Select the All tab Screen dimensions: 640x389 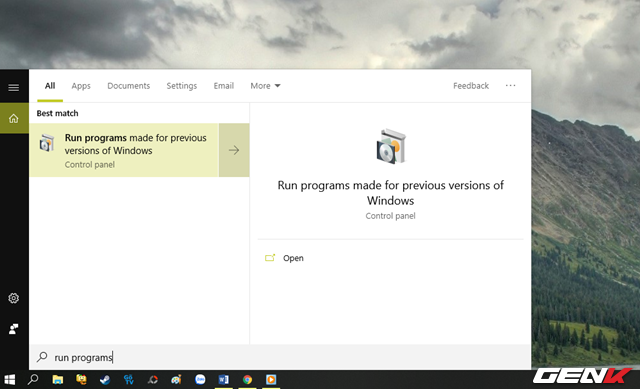click(x=50, y=86)
